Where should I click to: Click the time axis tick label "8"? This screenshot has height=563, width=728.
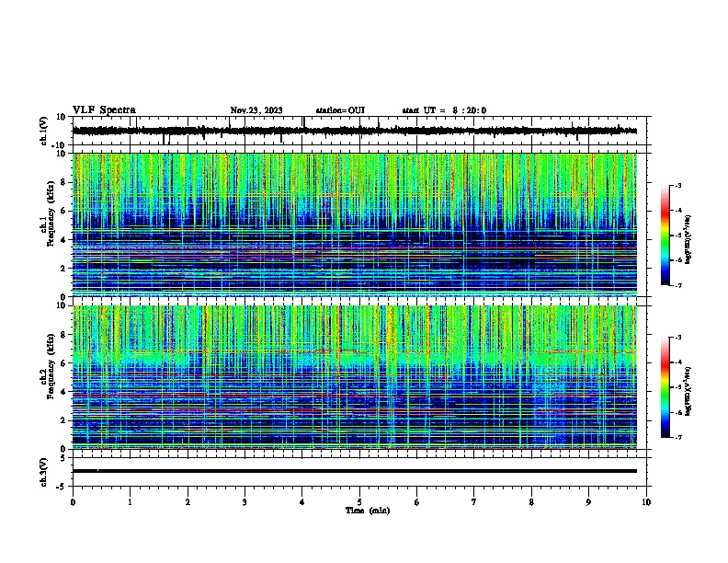(x=531, y=502)
